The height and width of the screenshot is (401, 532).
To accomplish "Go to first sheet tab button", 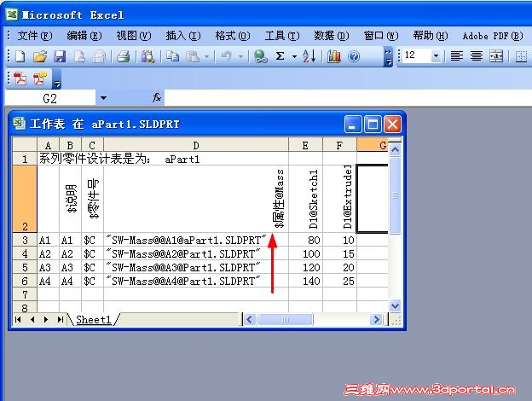I will pyautogui.click(x=18, y=319).
